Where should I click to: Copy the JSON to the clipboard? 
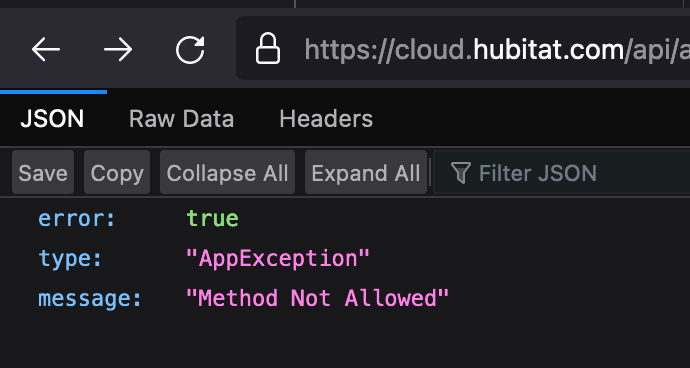117,173
